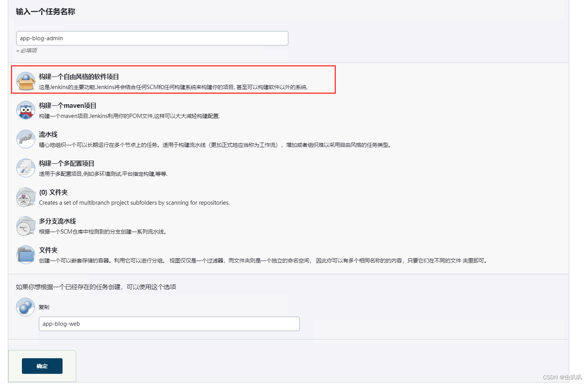Viewport: 588px width, 384px height.
Task: Click the {0} 文件夹 organization folder icon
Action: pos(26,197)
